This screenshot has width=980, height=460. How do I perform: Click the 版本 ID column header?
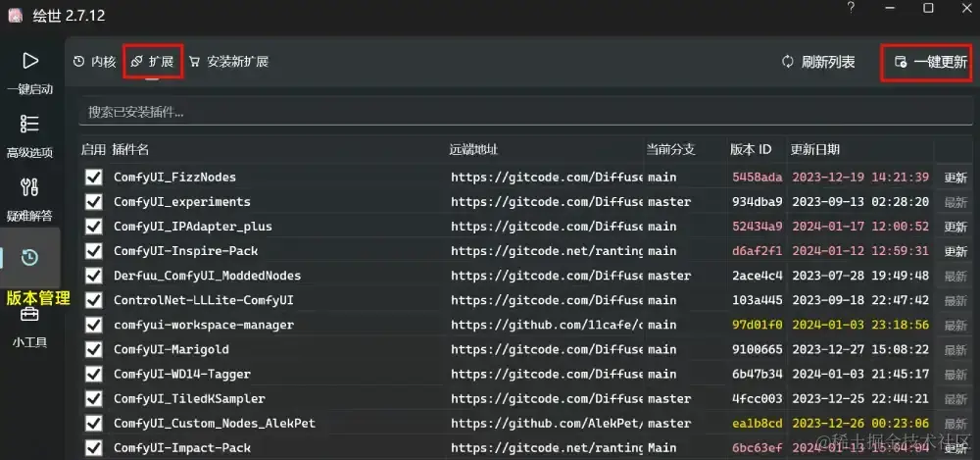(x=752, y=150)
